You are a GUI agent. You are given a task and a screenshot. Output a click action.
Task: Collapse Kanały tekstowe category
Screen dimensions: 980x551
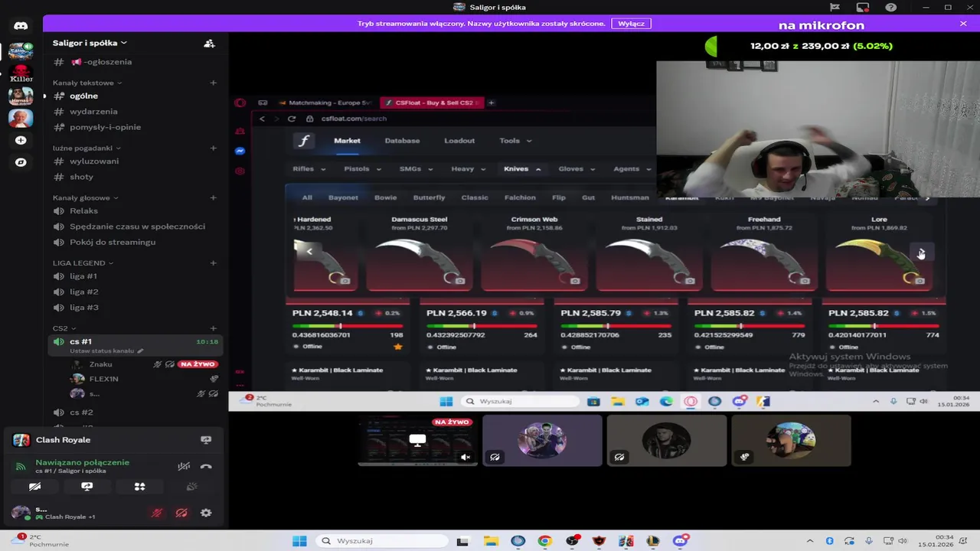coord(87,83)
